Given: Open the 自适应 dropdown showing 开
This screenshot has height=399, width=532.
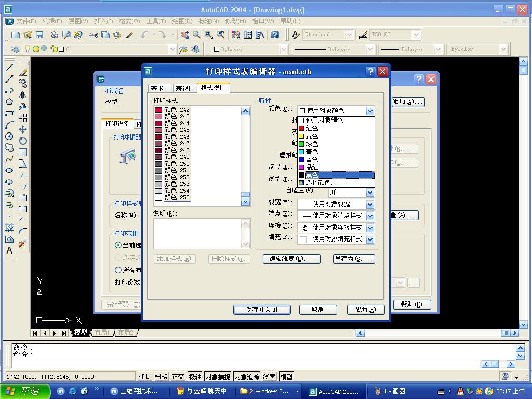Looking at the screenshot, I should [370, 193].
